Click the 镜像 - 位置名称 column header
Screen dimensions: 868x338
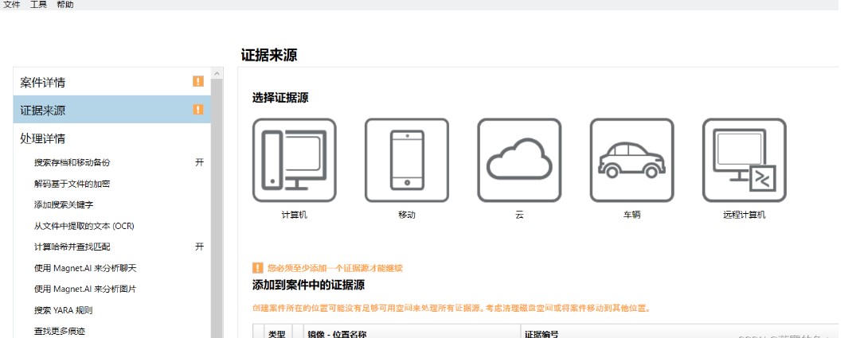[x=337, y=334]
